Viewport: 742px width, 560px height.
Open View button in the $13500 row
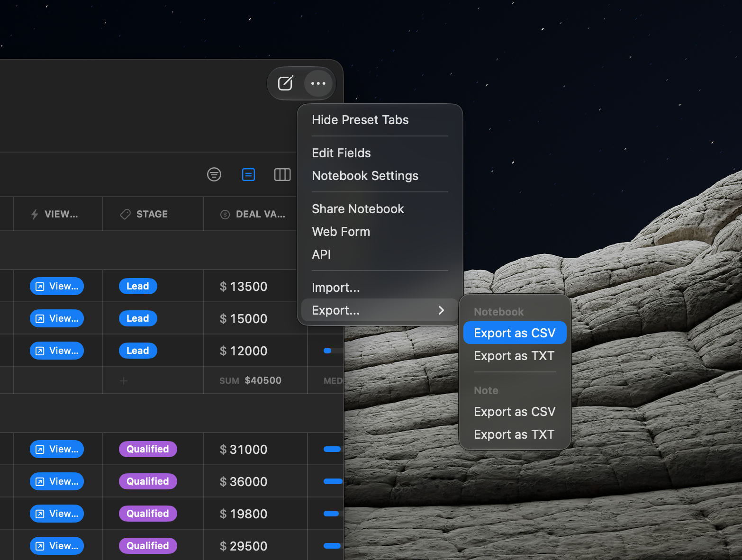click(x=57, y=286)
